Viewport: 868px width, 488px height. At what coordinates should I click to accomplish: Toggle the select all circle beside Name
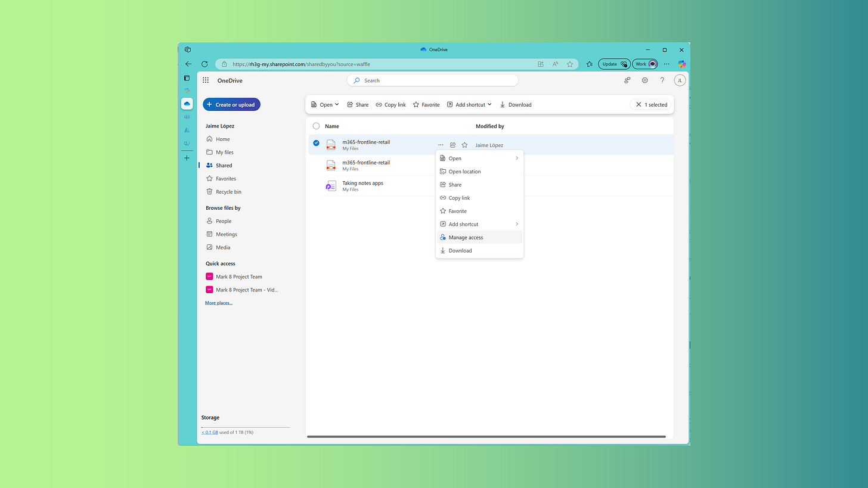pos(316,126)
